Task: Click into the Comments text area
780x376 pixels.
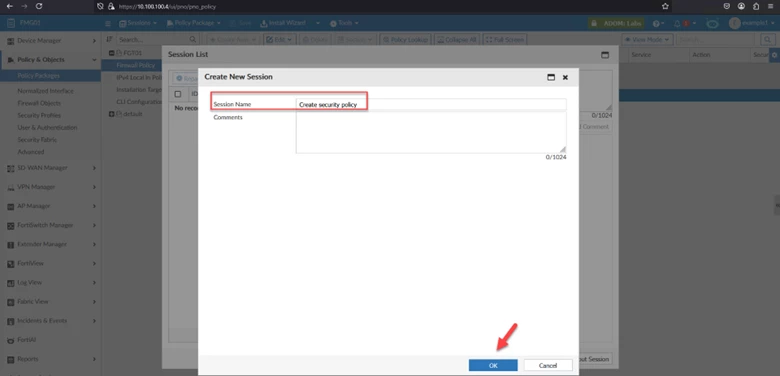Action: click(x=431, y=132)
